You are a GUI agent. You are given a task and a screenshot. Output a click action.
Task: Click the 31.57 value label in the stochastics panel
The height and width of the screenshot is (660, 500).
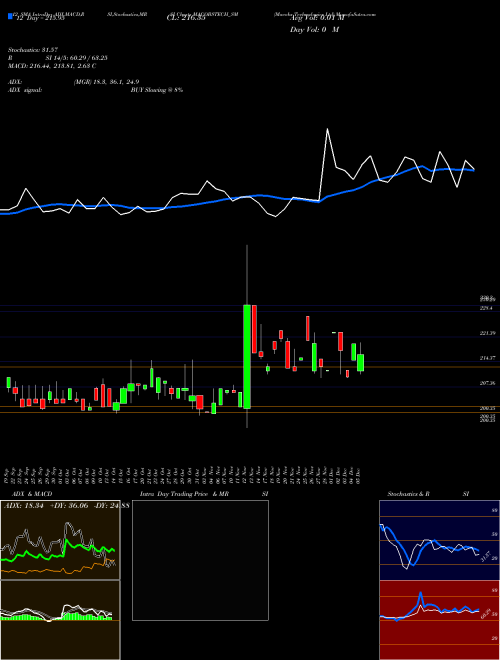tap(485, 556)
